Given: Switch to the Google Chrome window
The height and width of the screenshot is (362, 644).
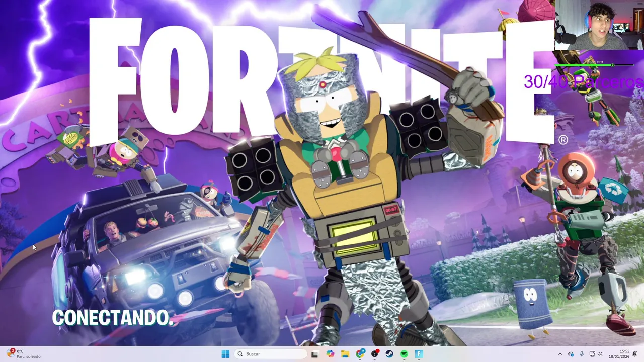Looking at the screenshot, I should coord(360,354).
